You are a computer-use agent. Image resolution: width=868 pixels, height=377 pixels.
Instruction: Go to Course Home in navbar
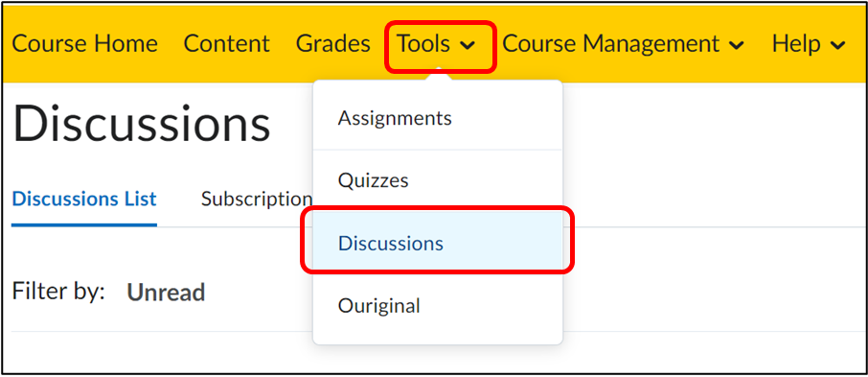point(84,44)
